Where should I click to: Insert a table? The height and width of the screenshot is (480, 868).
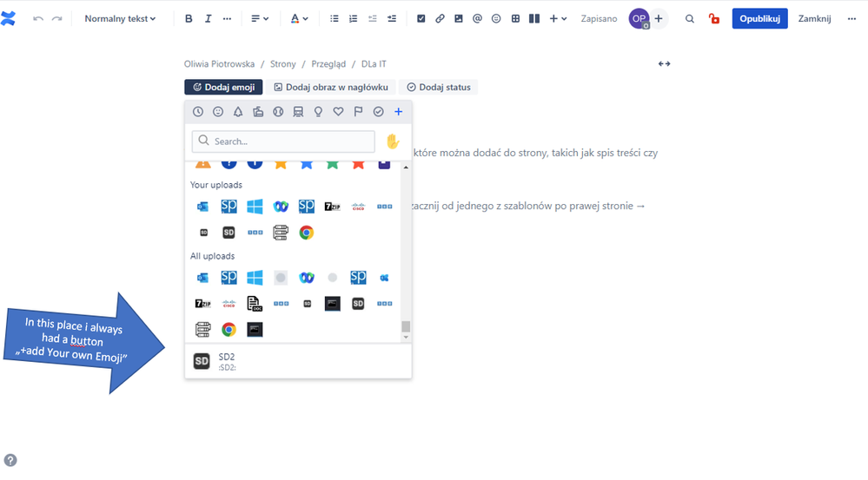(x=515, y=19)
